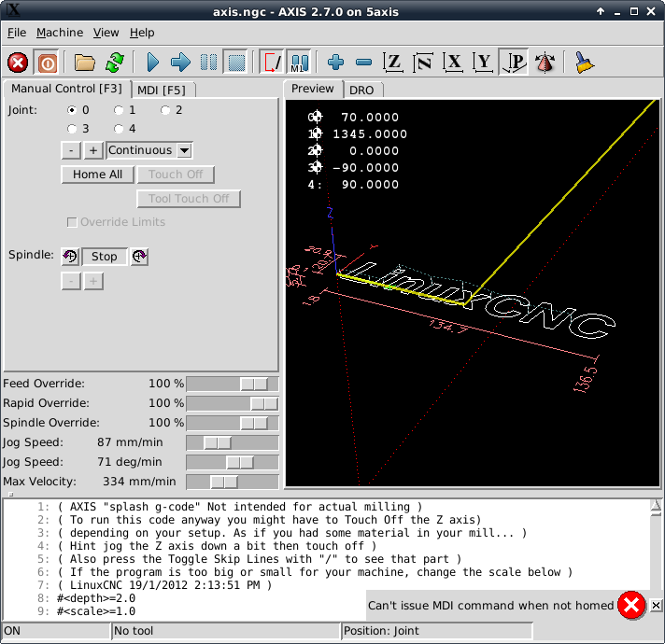This screenshot has width=665, height=644.
Task: Switch to MDI [F5] tab
Action: click(162, 91)
